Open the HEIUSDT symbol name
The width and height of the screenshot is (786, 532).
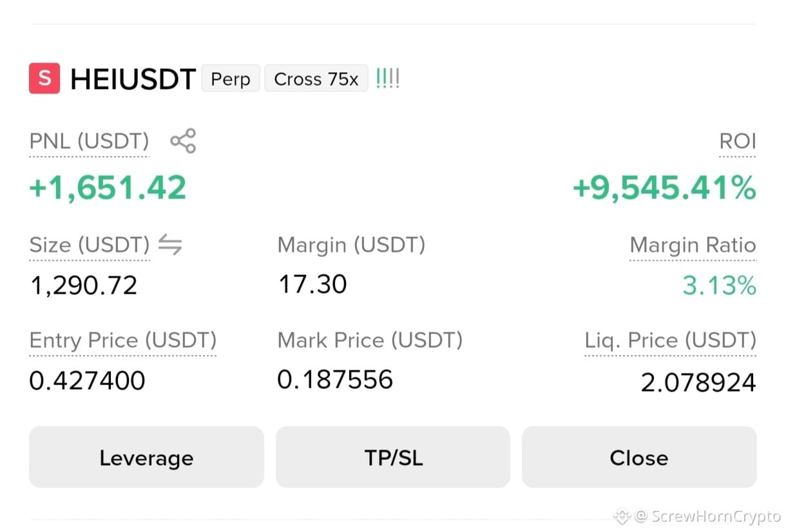point(133,79)
